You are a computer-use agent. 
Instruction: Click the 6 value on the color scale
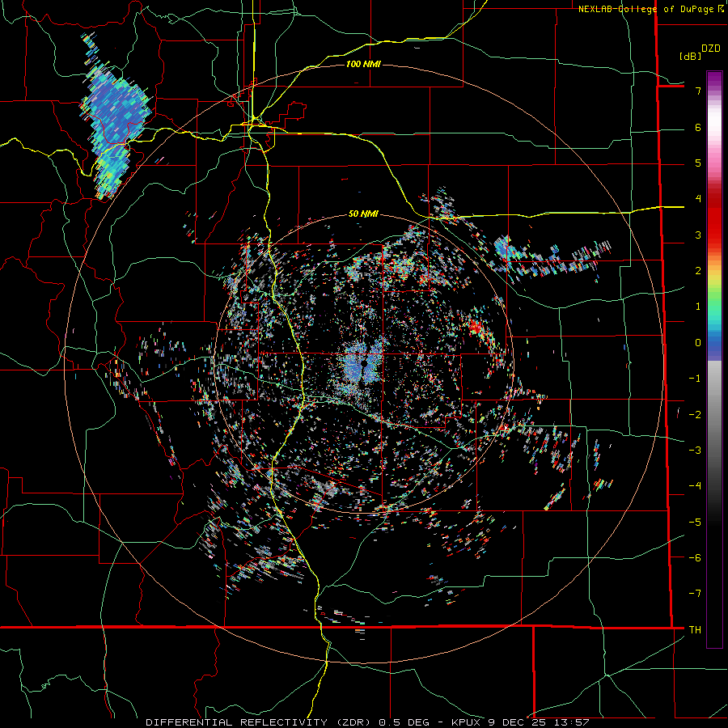coord(698,127)
